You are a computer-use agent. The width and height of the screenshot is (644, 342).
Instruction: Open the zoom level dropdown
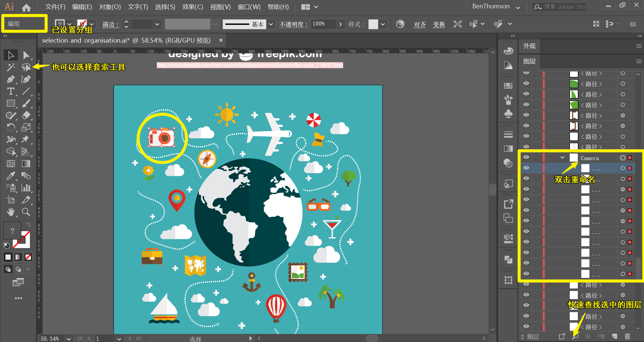point(69,339)
